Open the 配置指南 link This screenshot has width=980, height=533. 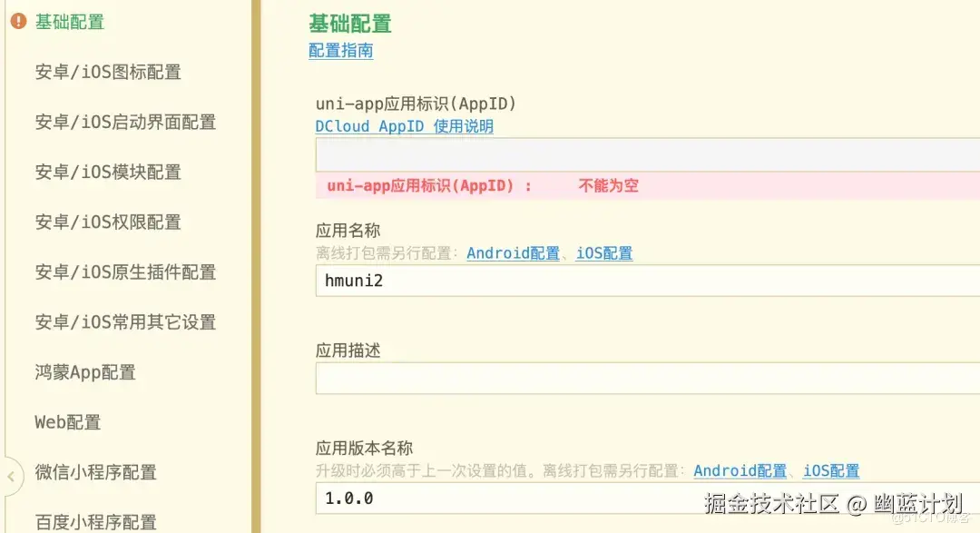[339, 51]
